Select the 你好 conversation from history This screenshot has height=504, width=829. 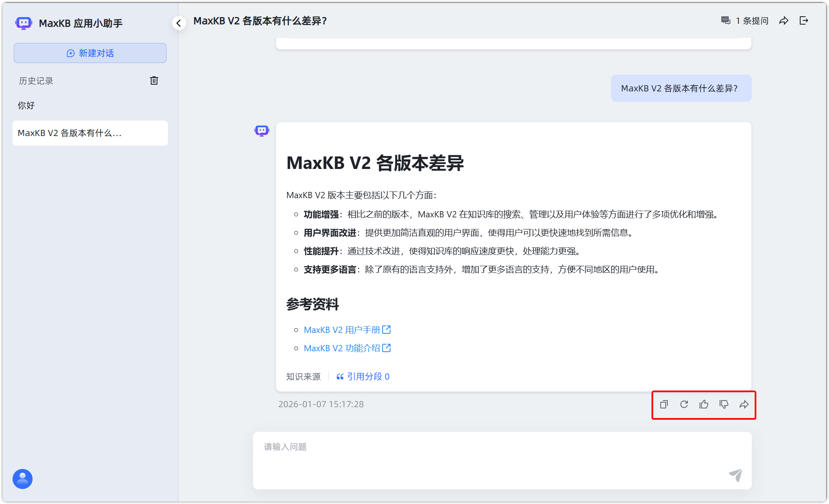pyautogui.click(x=26, y=105)
